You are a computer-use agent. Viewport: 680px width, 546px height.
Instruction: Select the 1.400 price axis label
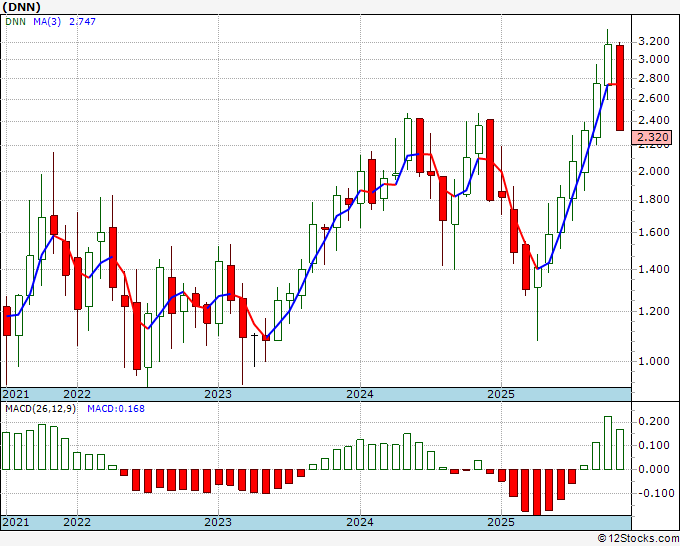click(654, 269)
